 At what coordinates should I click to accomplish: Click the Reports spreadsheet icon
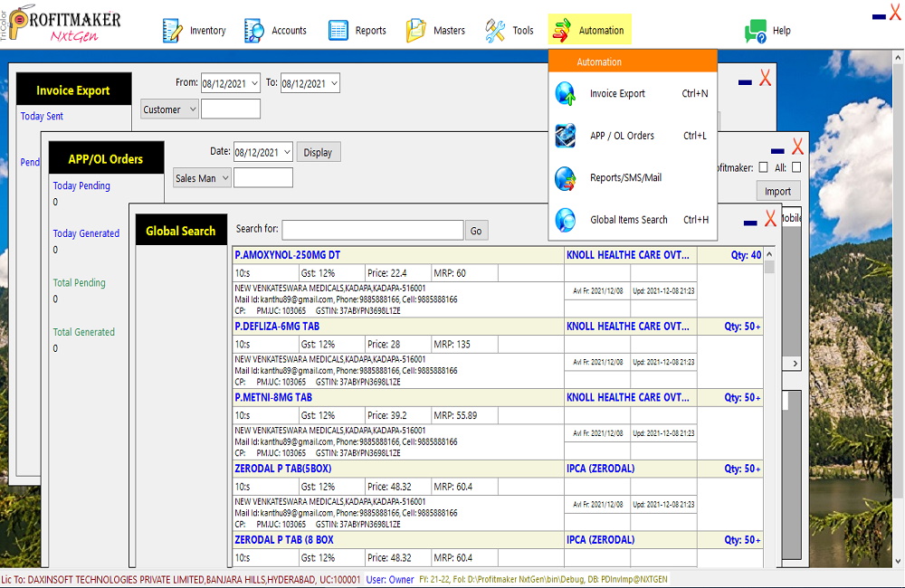(338, 31)
